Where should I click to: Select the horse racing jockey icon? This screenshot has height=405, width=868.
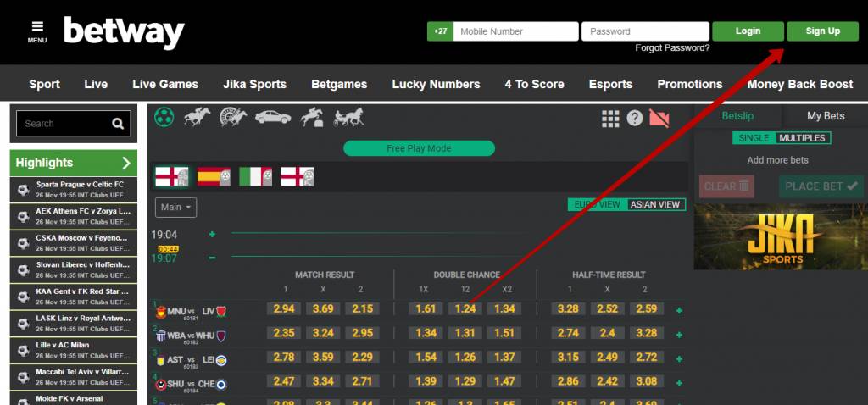pos(197,117)
